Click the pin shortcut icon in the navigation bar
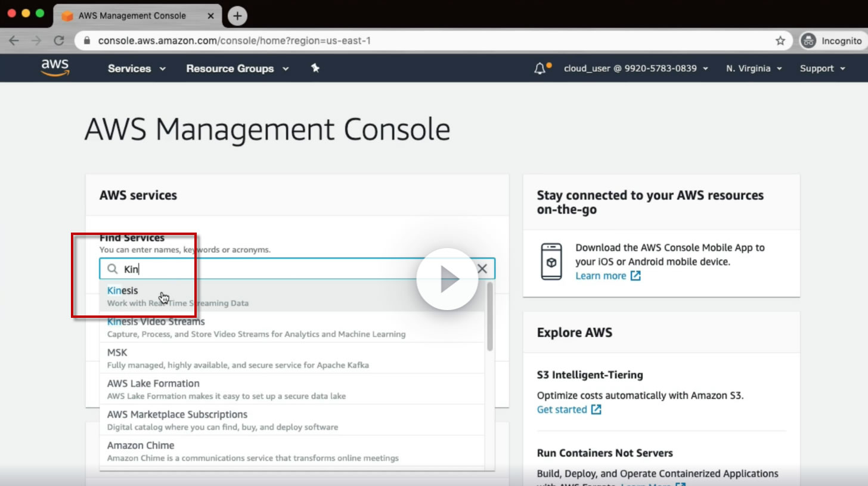Screen dimensions: 868x486 tap(315, 69)
